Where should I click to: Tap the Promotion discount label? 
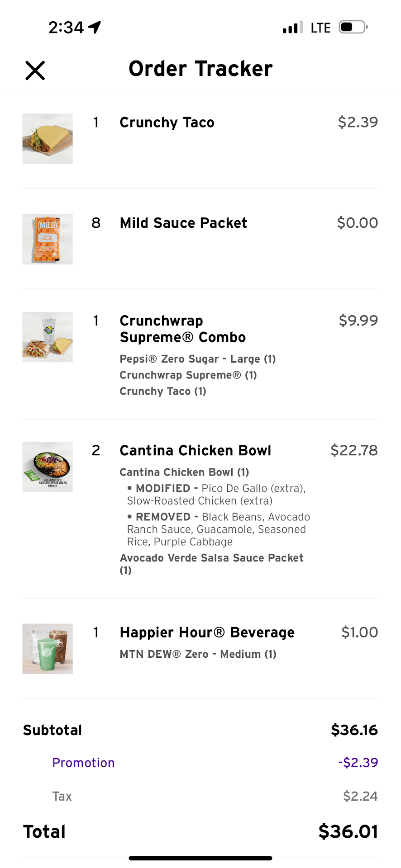pyautogui.click(x=83, y=763)
